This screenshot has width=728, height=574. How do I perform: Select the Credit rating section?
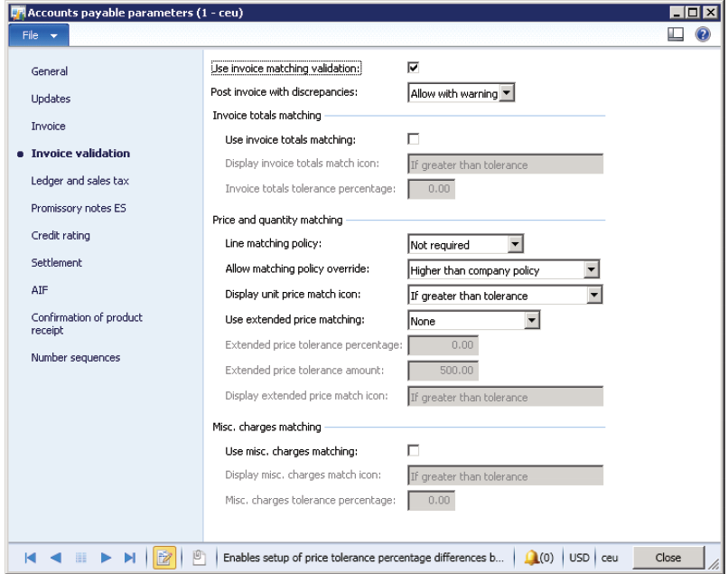[61, 236]
